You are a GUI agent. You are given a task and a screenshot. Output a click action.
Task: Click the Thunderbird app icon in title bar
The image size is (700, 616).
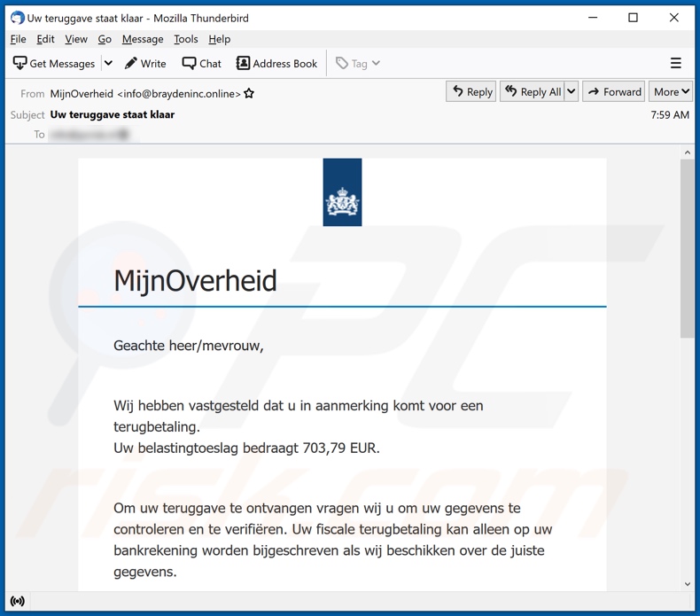pos(18,18)
